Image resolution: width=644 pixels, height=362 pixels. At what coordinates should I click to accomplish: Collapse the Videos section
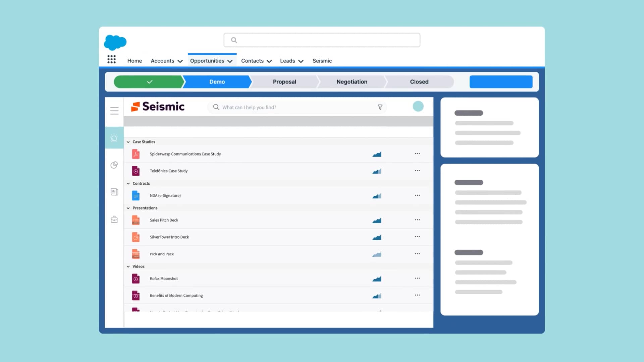[128, 266]
